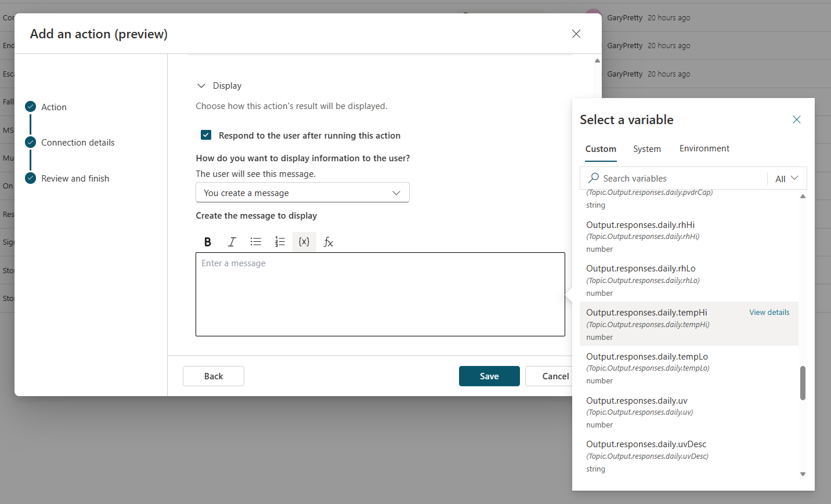Click the Review and finish checkmark icon
This screenshot has height=504, width=831.
tap(31, 178)
